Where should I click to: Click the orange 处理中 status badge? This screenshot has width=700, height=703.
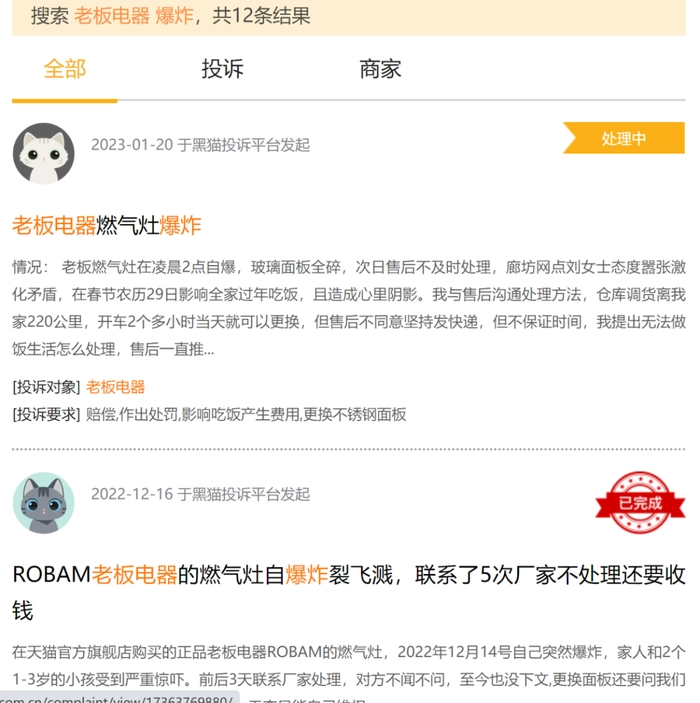pyautogui.click(x=624, y=138)
